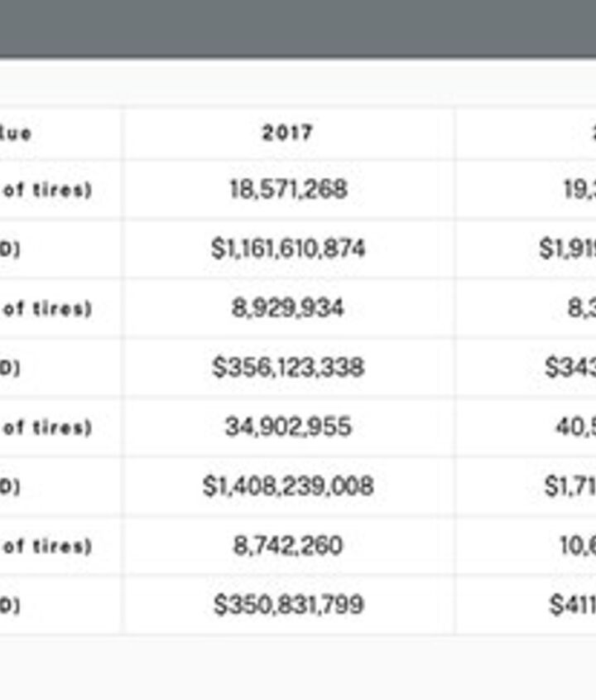Screen dimensions: 596x700
Task: Click the $1,161,610,874 value cell
Action: [x=288, y=249]
